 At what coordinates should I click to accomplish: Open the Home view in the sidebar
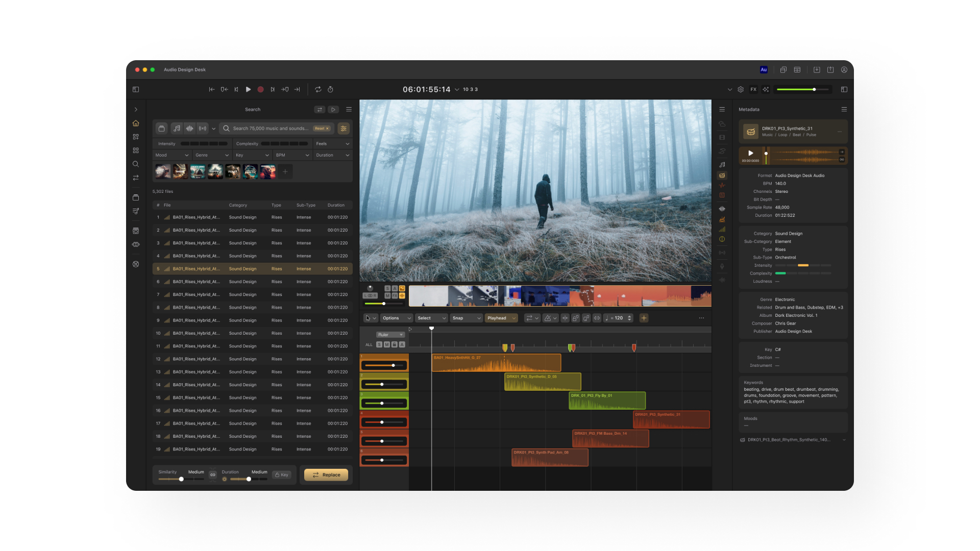coord(136,123)
